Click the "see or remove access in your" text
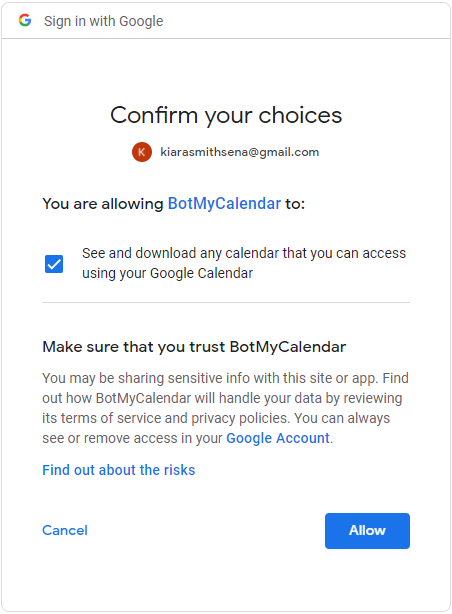Image resolution: width=452 pixels, height=614 pixels. [132, 438]
